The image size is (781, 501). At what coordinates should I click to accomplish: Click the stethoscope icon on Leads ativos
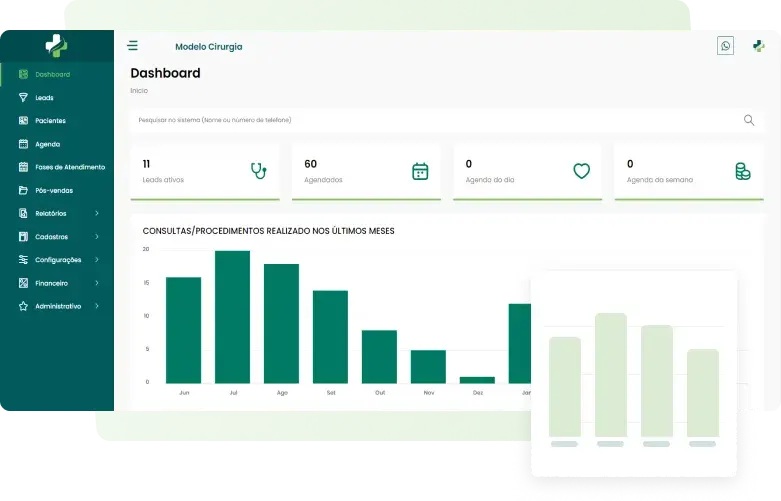tap(258, 171)
